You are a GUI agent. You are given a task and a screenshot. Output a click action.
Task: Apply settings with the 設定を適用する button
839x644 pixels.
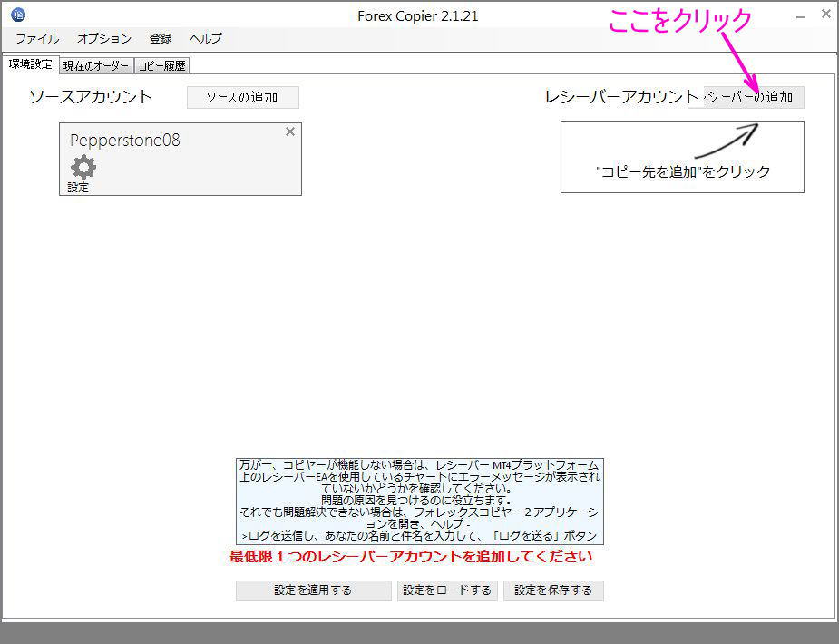click(x=313, y=590)
